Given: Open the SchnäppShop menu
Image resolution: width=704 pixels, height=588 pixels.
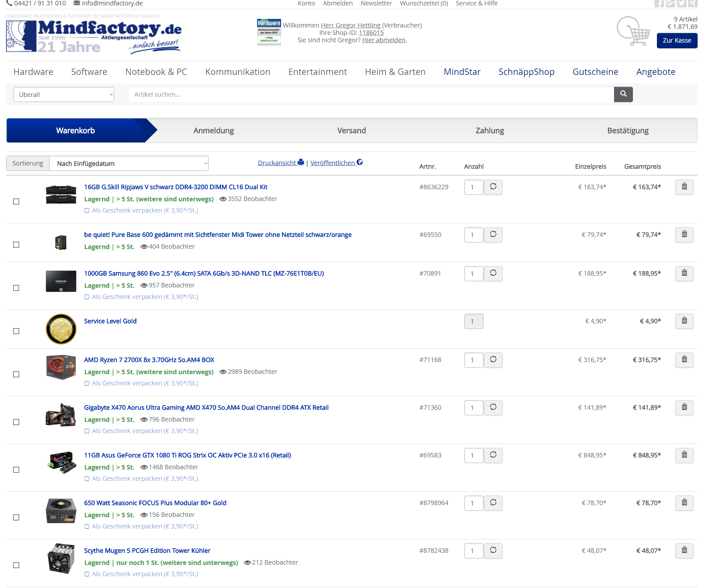Looking at the screenshot, I should pyautogui.click(x=526, y=72).
